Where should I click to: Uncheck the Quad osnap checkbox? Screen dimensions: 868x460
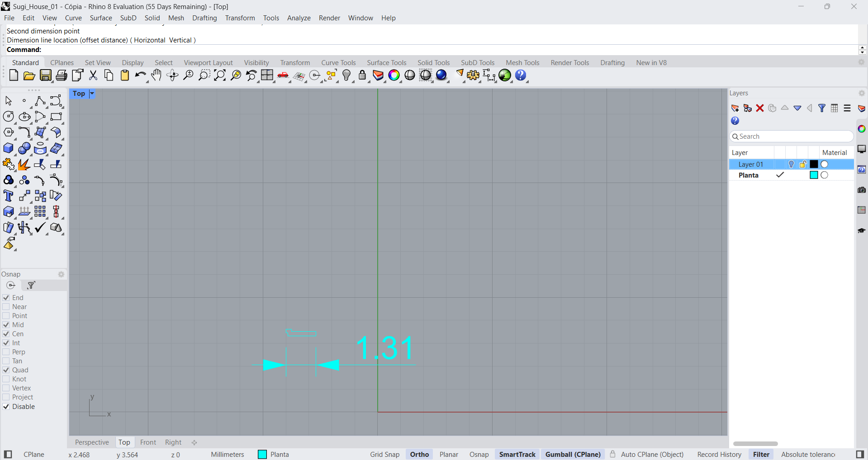click(6, 370)
